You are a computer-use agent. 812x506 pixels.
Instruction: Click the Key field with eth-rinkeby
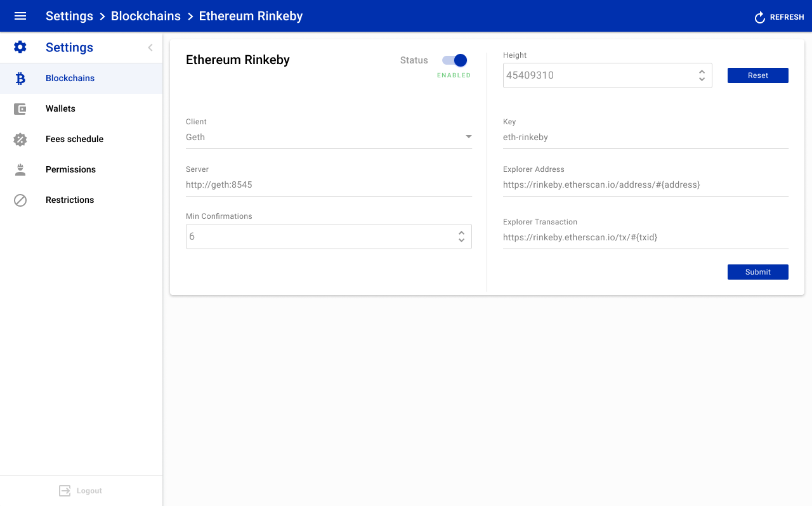(646, 137)
